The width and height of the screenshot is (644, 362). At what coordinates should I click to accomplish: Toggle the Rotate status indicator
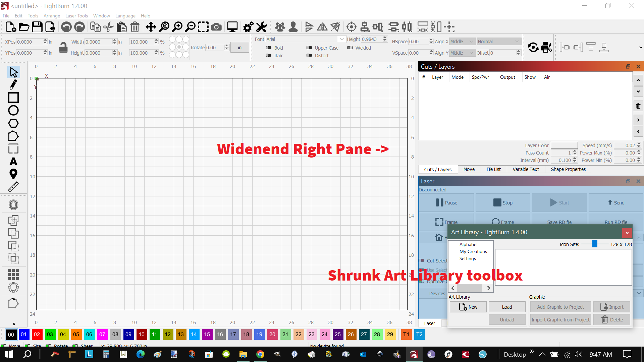[x=48, y=346]
